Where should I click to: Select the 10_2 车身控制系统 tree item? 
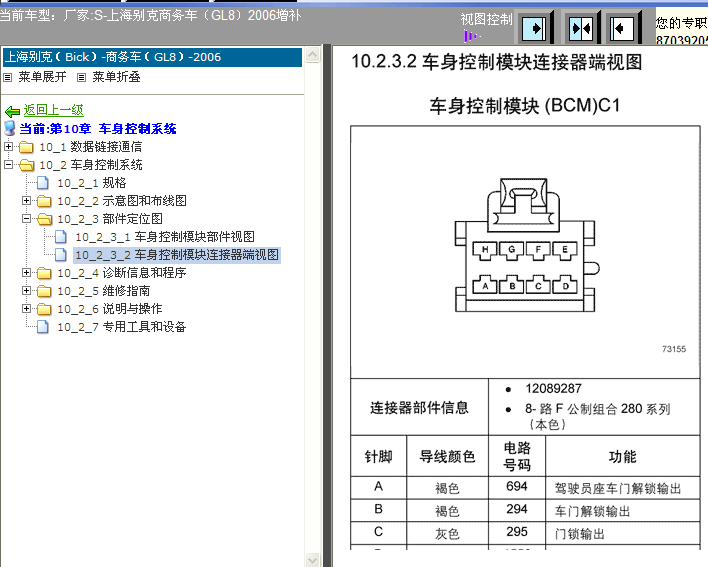[90, 165]
